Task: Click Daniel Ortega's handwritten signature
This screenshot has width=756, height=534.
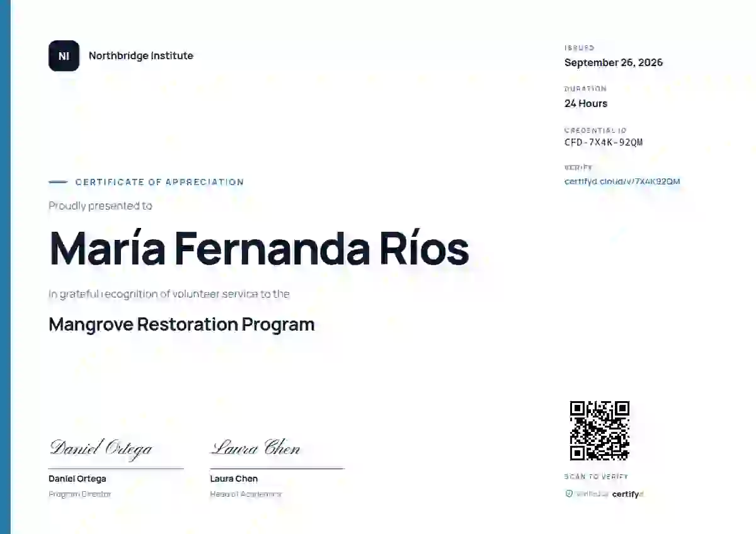Action: tap(101, 448)
